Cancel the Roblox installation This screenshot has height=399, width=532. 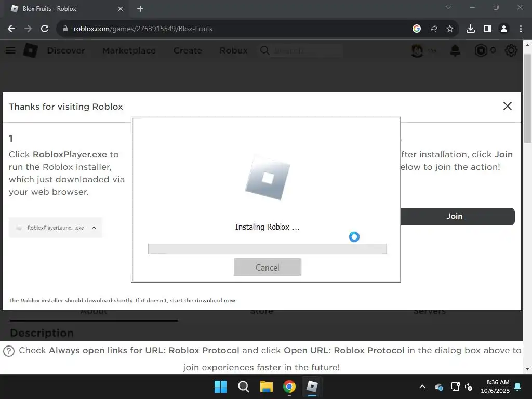(268, 267)
